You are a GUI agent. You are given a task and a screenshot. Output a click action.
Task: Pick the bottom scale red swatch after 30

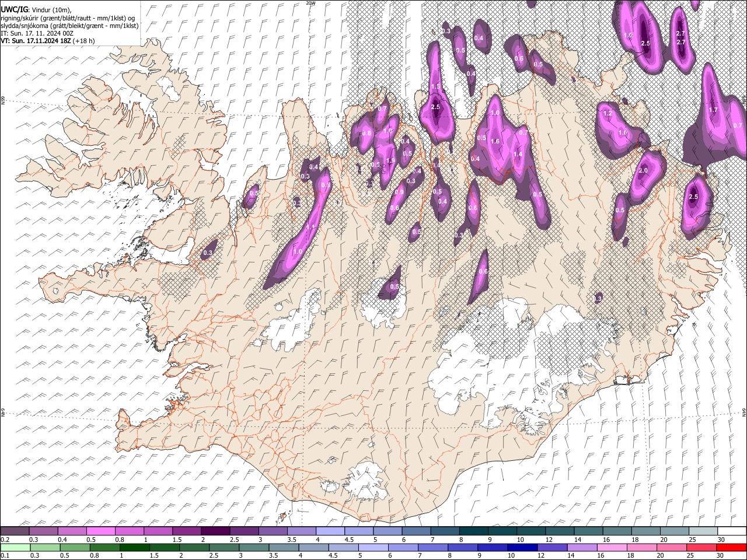point(732,547)
